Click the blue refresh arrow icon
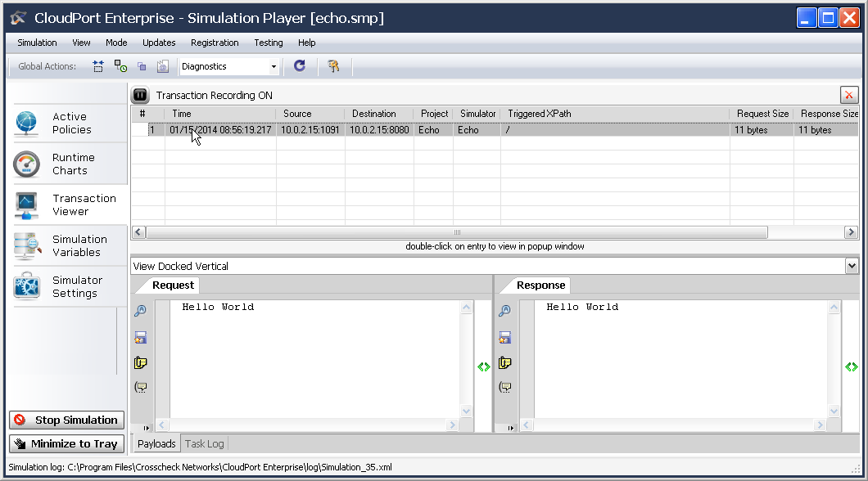 click(x=300, y=65)
